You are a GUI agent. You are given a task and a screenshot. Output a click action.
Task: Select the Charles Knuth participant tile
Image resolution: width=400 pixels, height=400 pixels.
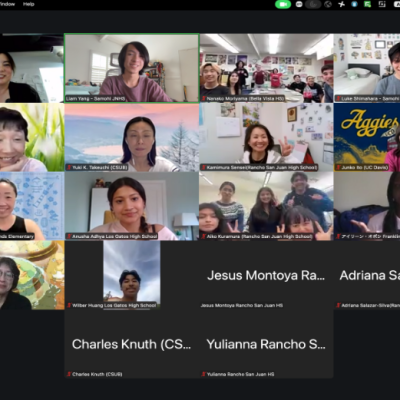coord(132,344)
